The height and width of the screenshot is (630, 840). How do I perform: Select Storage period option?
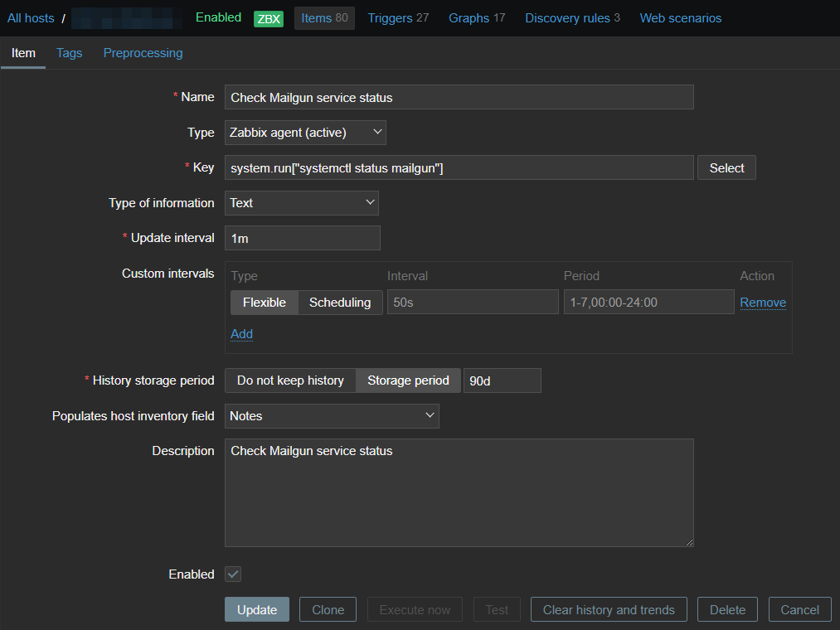tap(408, 380)
